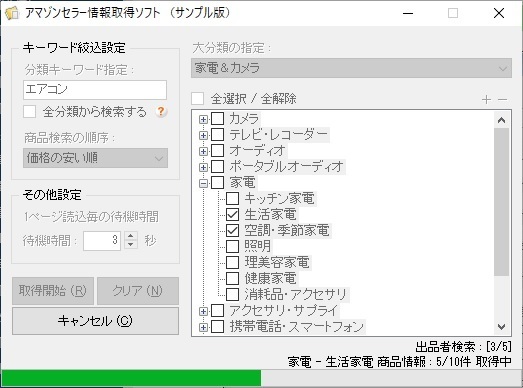523x388 pixels.
Task: Expand the カメラ tree node
Action: 203,119
